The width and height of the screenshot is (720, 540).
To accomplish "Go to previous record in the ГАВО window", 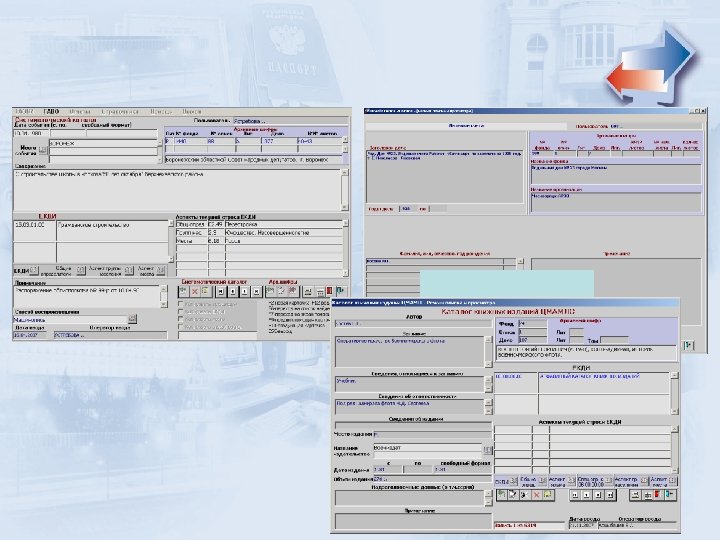I will 233,291.
